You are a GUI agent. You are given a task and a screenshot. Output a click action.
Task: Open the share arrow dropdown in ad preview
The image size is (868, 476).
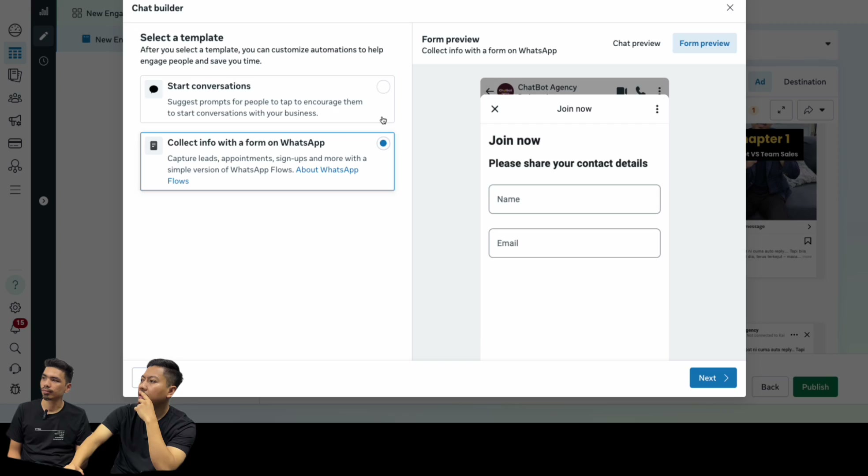click(815, 110)
